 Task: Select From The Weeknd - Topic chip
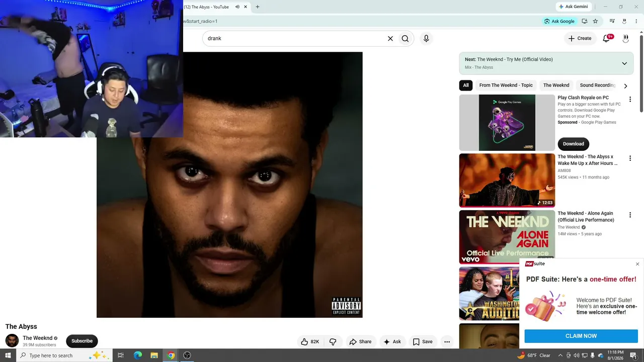pos(506,85)
